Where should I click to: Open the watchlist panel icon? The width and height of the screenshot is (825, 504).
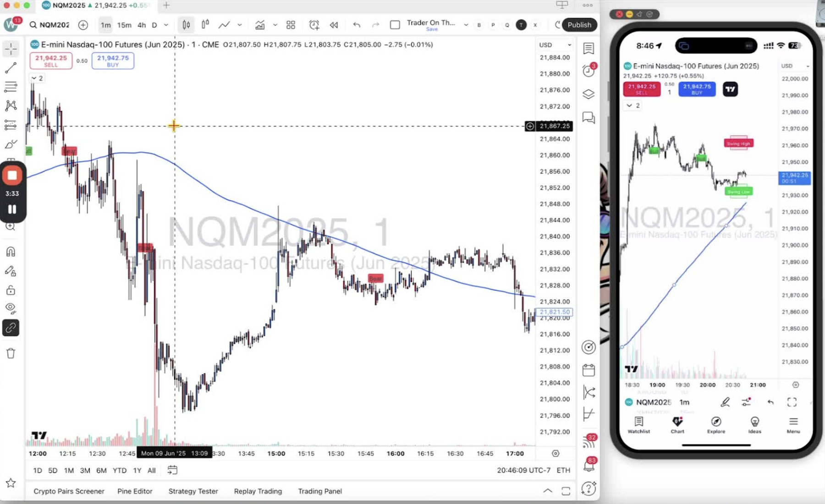coord(588,49)
